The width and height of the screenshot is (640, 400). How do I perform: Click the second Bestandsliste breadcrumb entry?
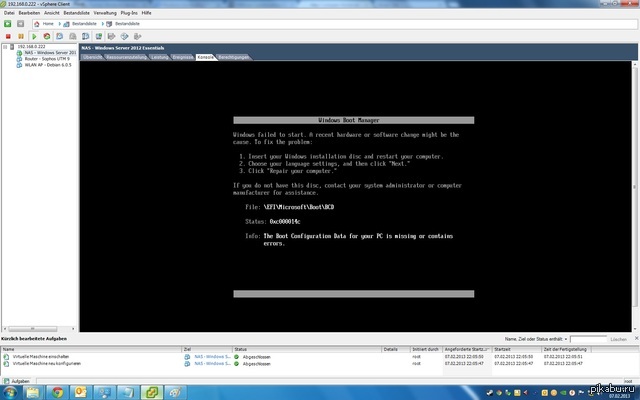click(x=127, y=24)
